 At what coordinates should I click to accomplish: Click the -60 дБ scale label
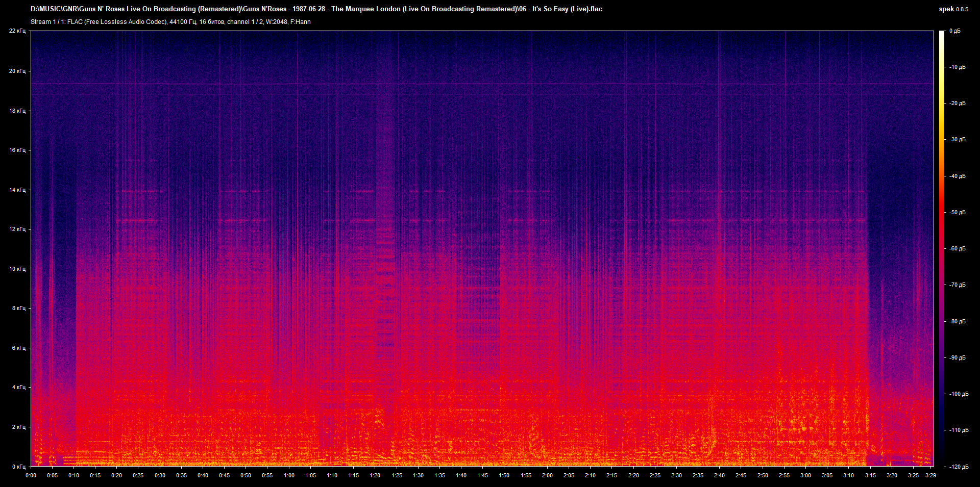tap(957, 248)
